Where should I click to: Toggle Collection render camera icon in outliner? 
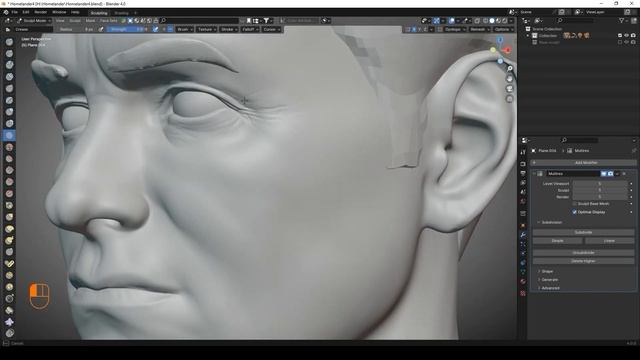tap(633, 36)
